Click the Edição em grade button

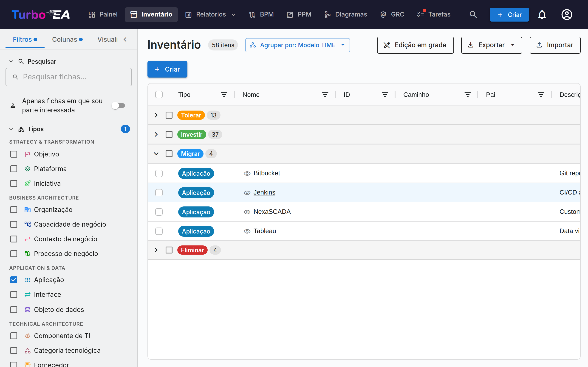[x=415, y=45]
